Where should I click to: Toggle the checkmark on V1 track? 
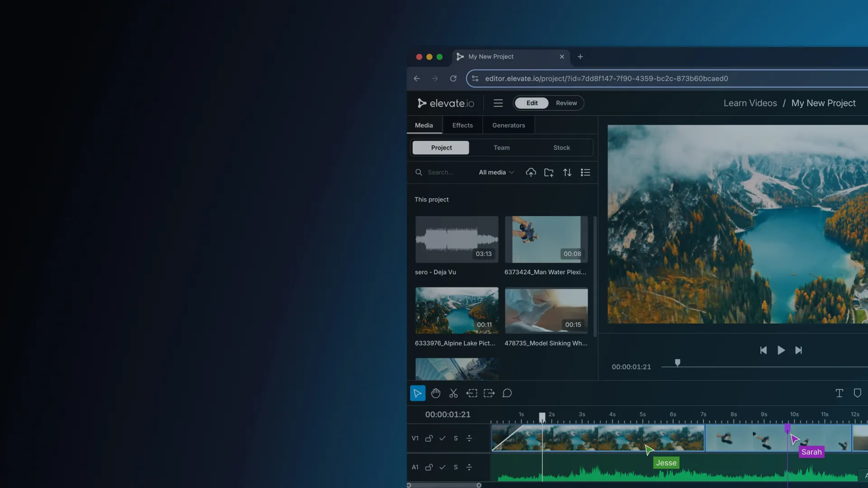click(442, 438)
